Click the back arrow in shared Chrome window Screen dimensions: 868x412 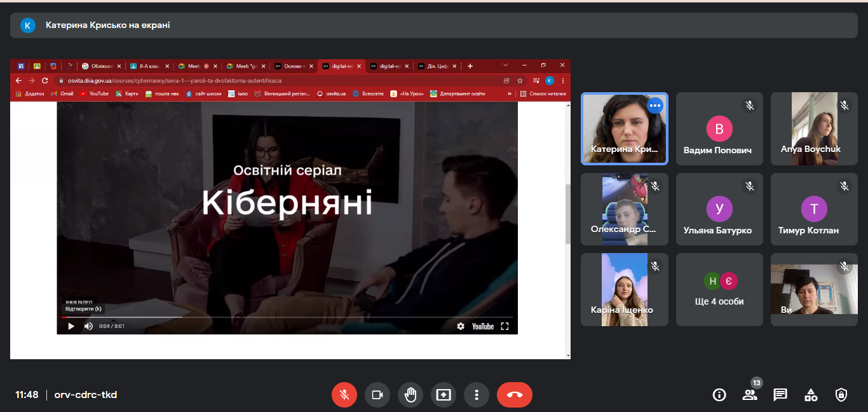pos(18,81)
